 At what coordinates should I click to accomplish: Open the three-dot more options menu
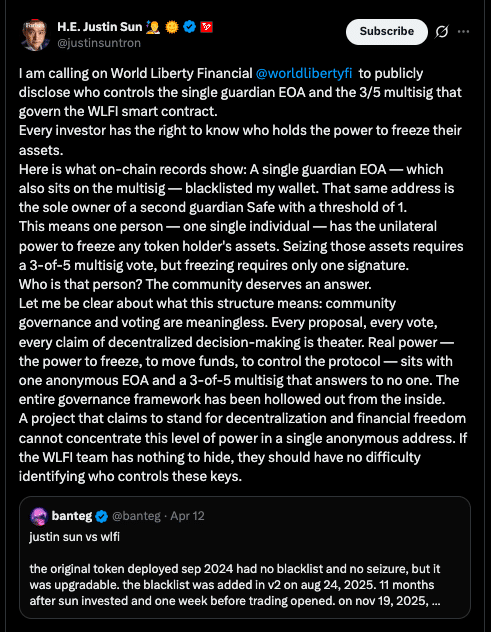coord(464,32)
